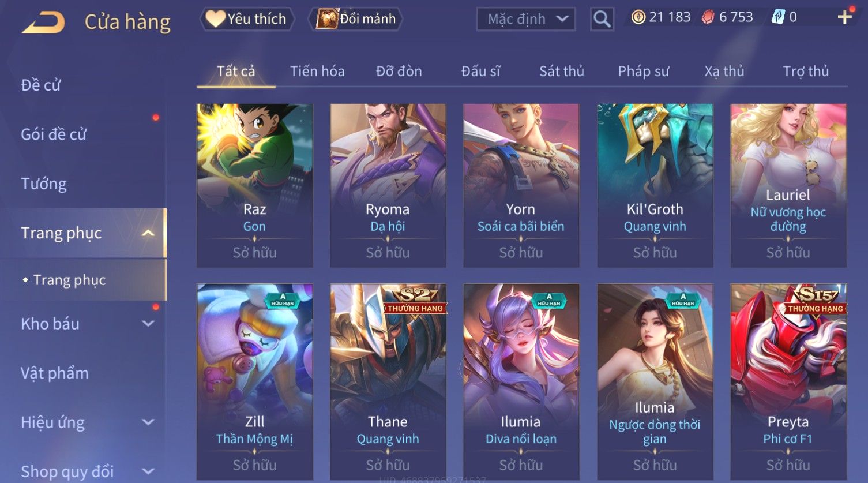The width and height of the screenshot is (868, 483).
Task: Open the Preyta Phi cơ F1 skin
Action: tap(788, 381)
